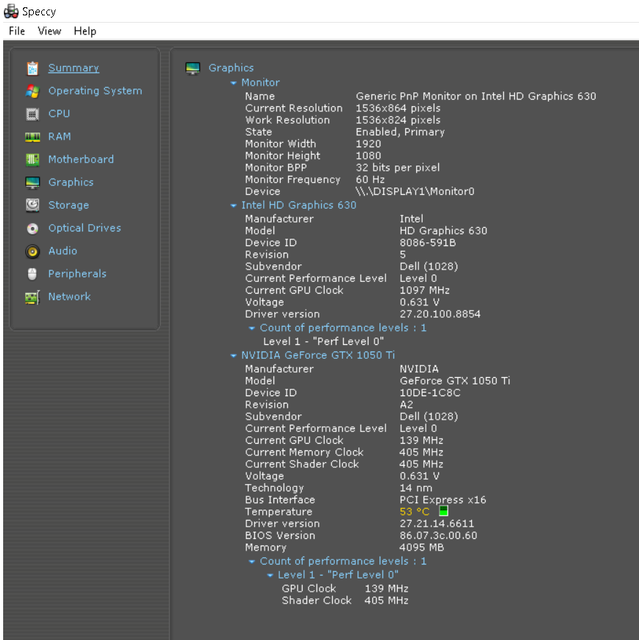Click the Audio speaker icon
This screenshot has height=640, width=639.
[33, 251]
